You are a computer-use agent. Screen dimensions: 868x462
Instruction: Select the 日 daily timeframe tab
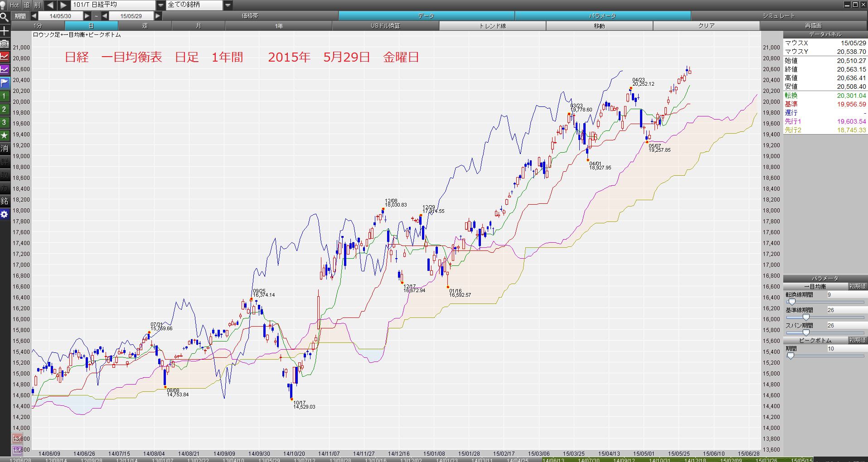click(91, 26)
